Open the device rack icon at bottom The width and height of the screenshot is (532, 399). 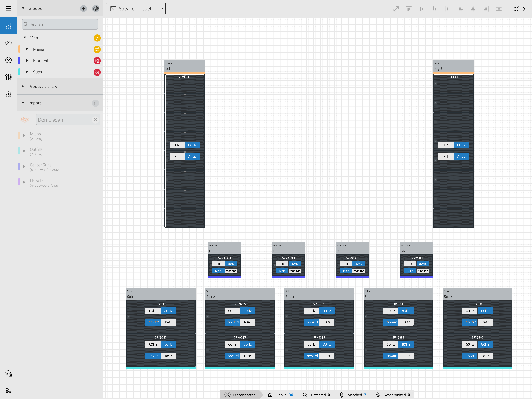point(8,390)
